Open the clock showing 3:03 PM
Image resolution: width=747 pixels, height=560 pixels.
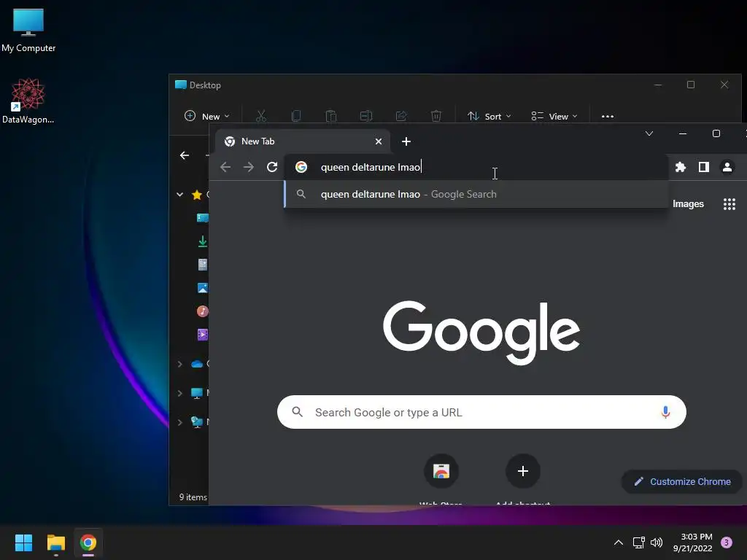pos(692,542)
